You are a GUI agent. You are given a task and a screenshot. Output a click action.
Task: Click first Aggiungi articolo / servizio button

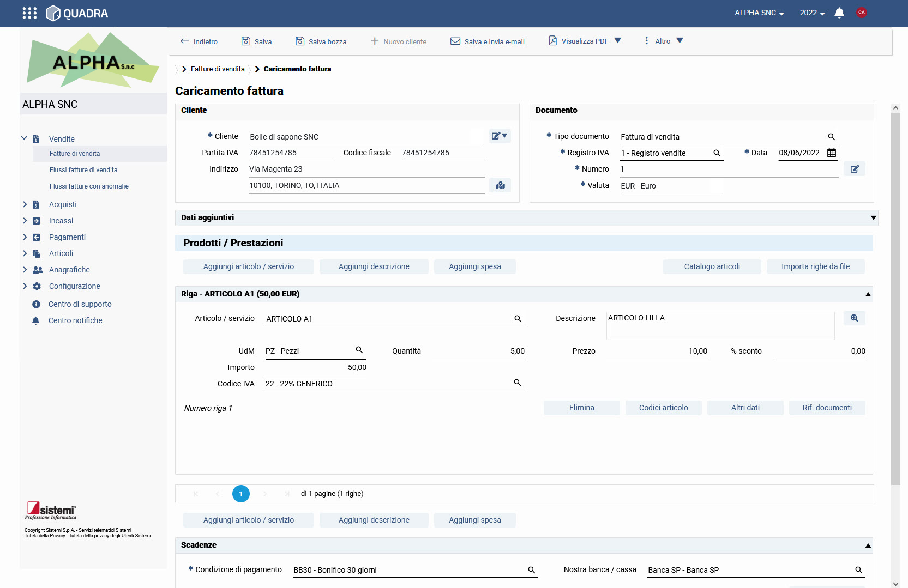coord(249,266)
